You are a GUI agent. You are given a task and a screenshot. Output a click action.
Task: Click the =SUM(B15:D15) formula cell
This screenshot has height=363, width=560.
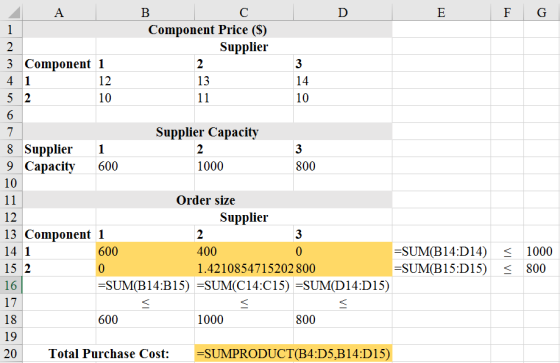point(441,268)
